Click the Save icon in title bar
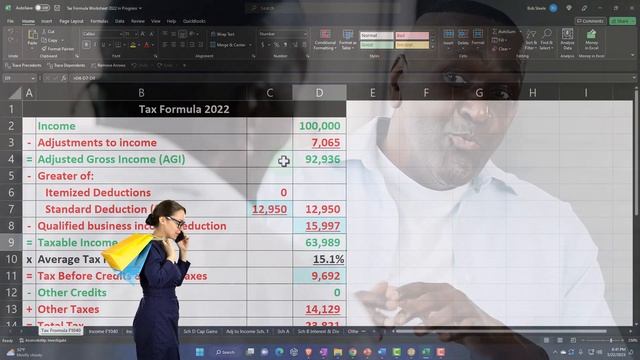Screen dimensions: 640x360 pyautogui.click(x=57, y=8)
